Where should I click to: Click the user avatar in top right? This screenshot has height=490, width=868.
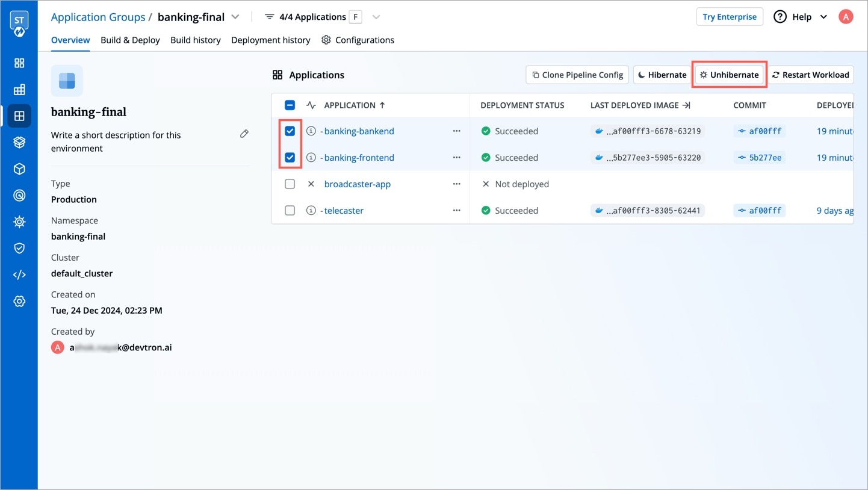[846, 17]
